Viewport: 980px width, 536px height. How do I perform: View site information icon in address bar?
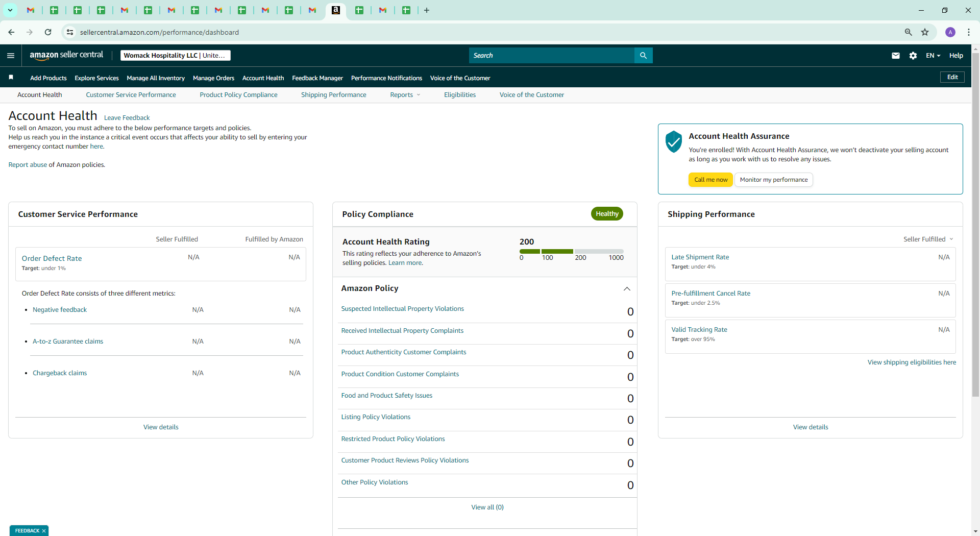coord(70,32)
